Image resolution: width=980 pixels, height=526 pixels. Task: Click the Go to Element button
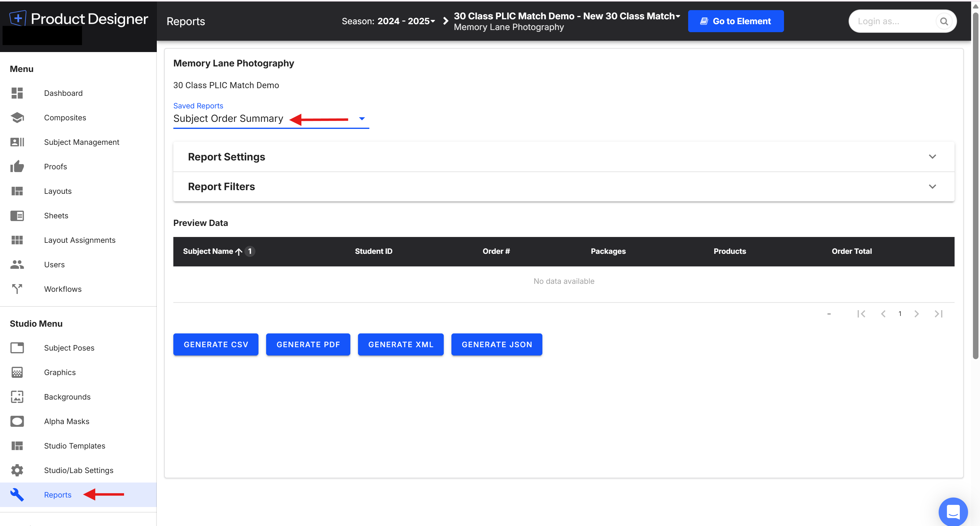click(736, 21)
